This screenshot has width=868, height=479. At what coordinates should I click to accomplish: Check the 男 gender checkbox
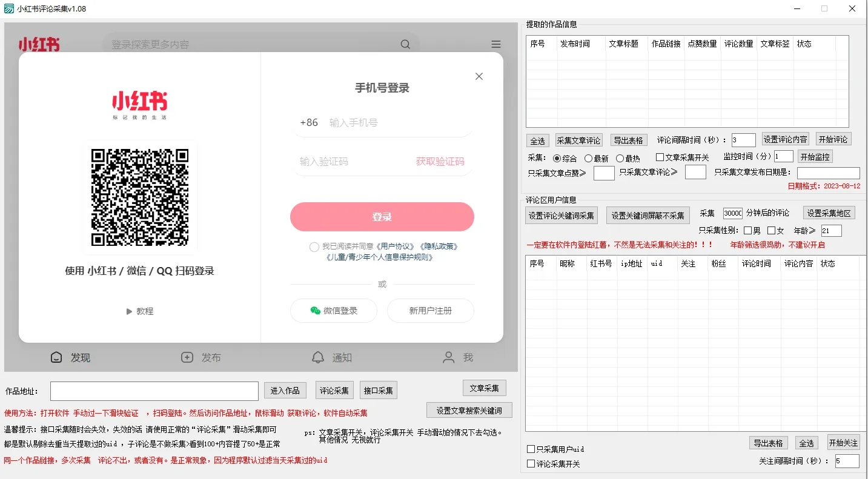point(747,231)
